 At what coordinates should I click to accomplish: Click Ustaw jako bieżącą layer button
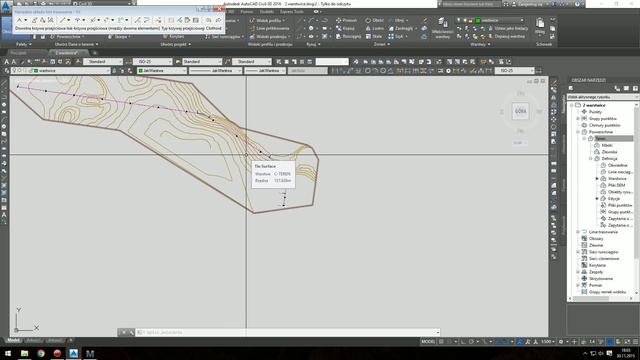click(x=509, y=28)
